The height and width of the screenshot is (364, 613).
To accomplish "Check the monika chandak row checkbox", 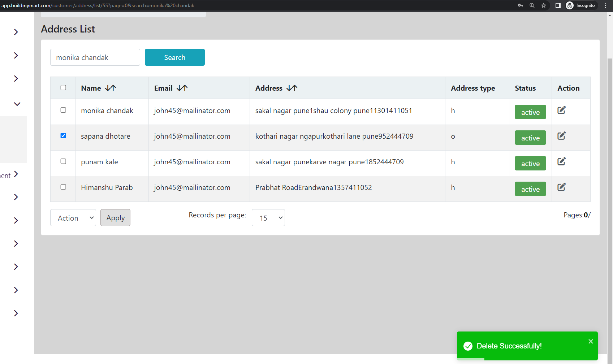I will pyautogui.click(x=63, y=110).
